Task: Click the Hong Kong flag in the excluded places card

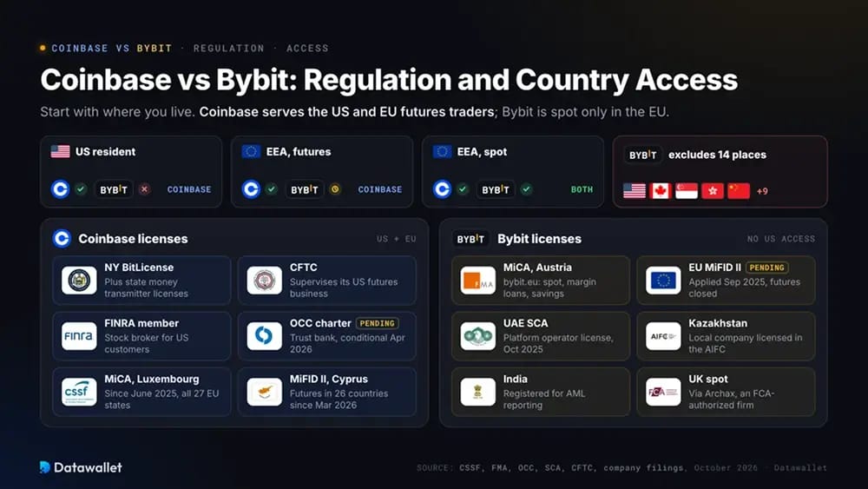Action: [x=713, y=191]
